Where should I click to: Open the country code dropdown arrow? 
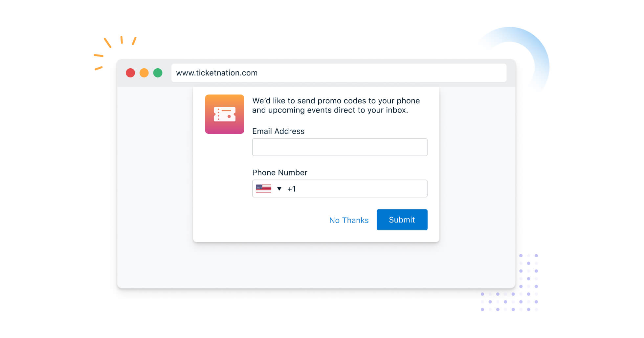coord(279,189)
